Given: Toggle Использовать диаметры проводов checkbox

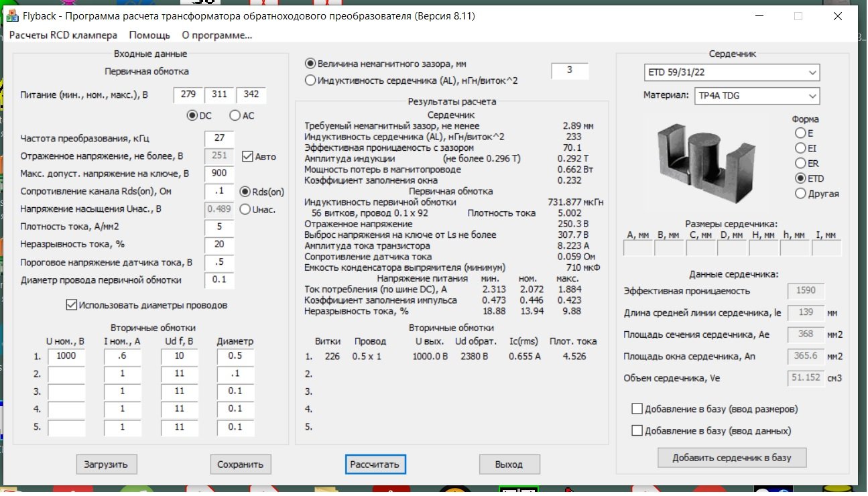Looking at the screenshot, I should pyautogui.click(x=72, y=306).
